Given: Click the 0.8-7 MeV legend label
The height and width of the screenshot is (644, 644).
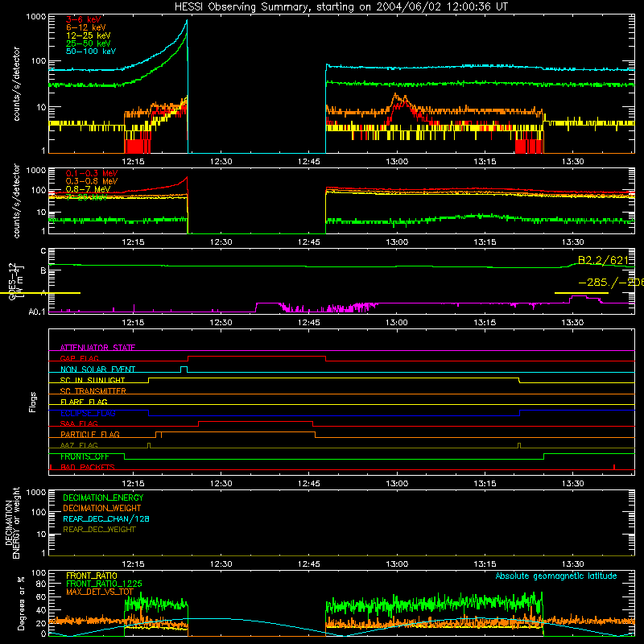Looking at the screenshot, I should pyautogui.click(x=88, y=189).
